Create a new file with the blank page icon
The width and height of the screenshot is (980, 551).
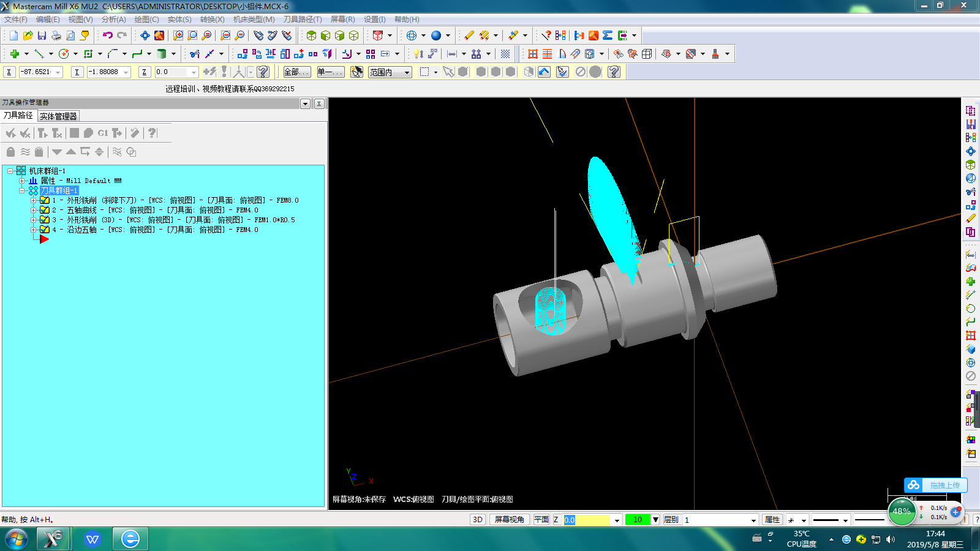pyautogui.click(x=13, y=36)
